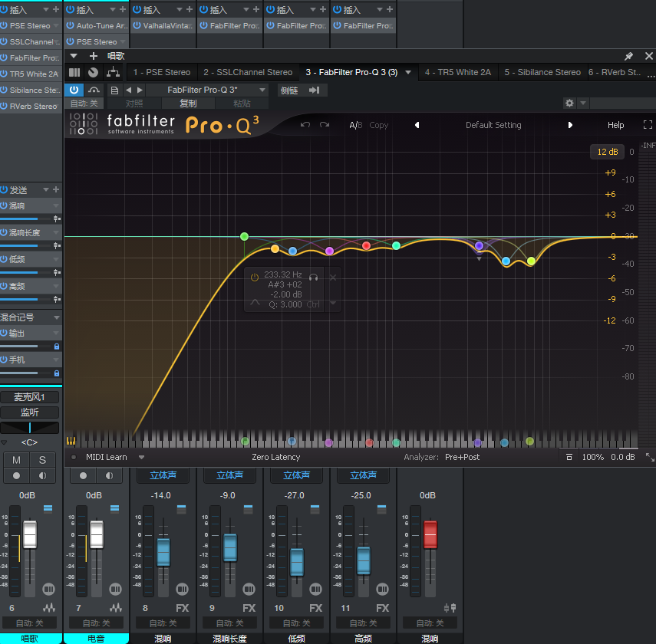
Task: Switch to 6 - RVerb tab
Action: pyautogui.click(x=614, y=72)
